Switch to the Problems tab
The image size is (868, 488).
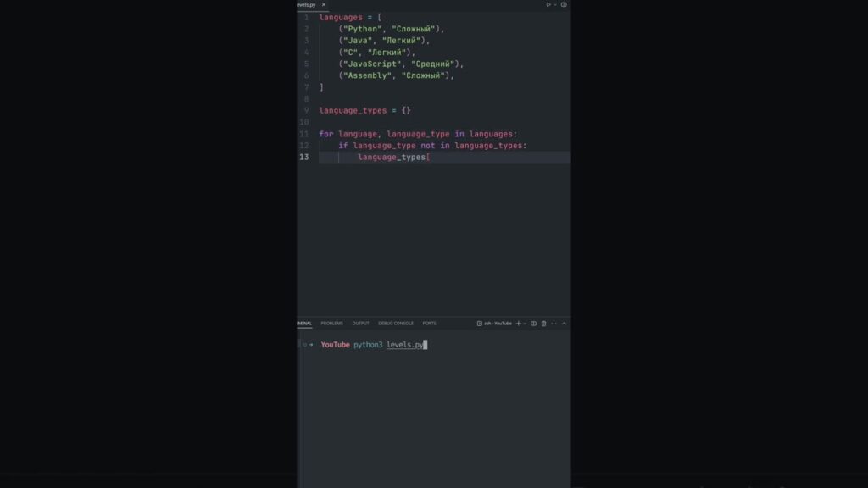click(332, 323)
